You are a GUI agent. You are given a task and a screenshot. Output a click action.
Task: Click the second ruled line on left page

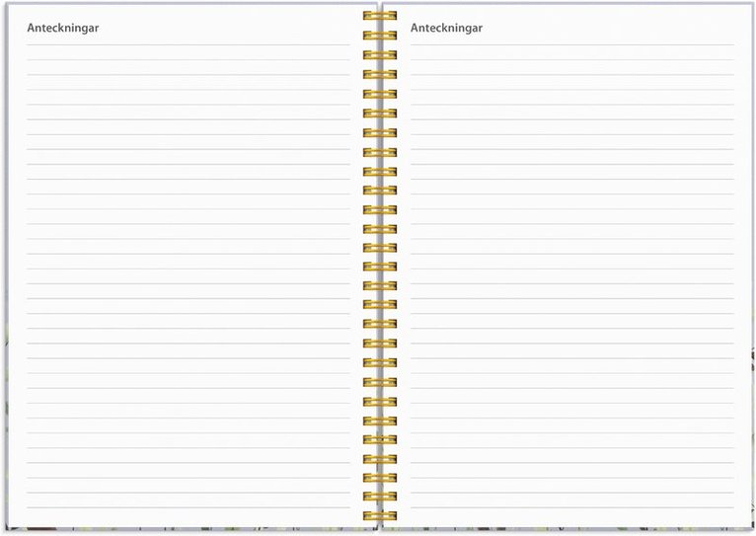pos(188,60)
